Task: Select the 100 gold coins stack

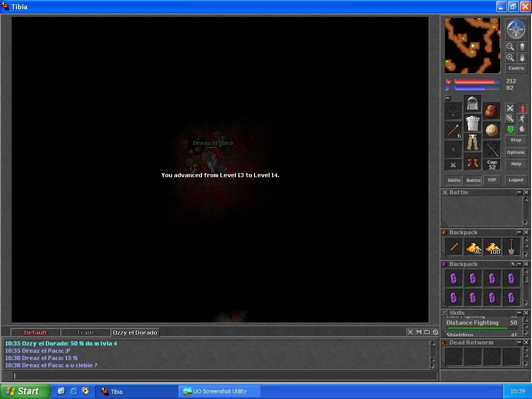Action: [493, 247]
